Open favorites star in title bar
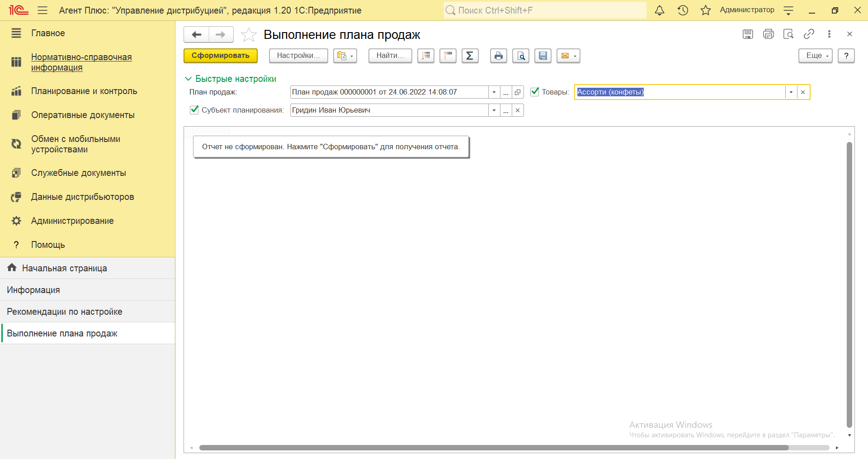 click(x=706, y=10)
